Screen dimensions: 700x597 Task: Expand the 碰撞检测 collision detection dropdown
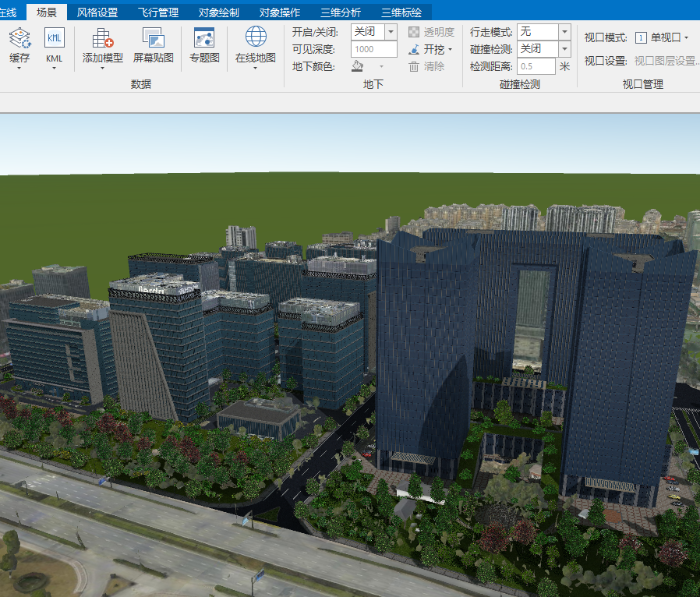coord(564,49)
